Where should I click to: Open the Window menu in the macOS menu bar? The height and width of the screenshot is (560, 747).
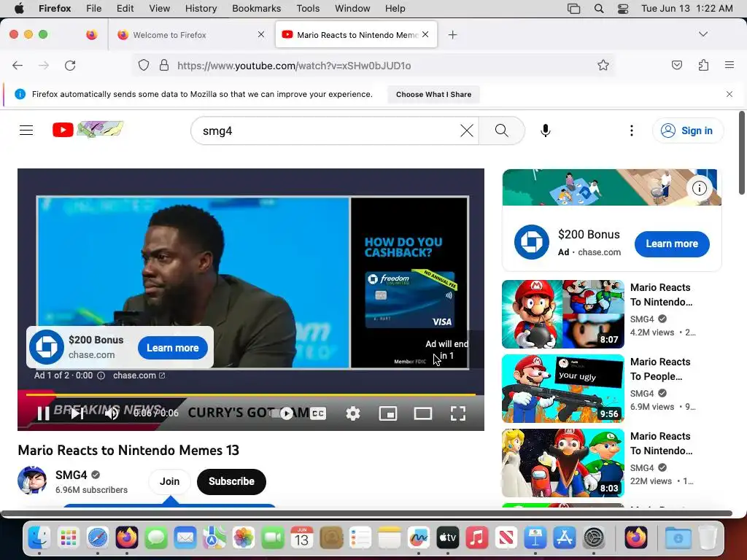click(x=352, y=9)
